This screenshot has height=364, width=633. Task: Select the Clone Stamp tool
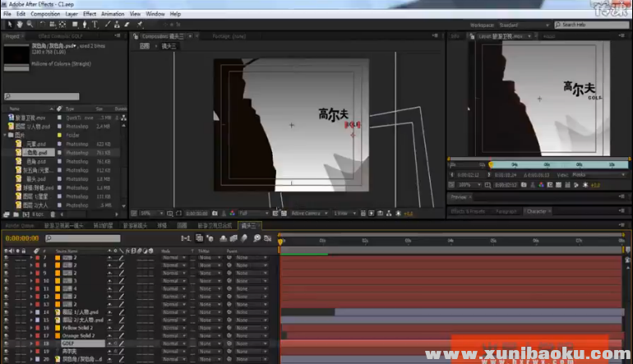tap(116, 24)
